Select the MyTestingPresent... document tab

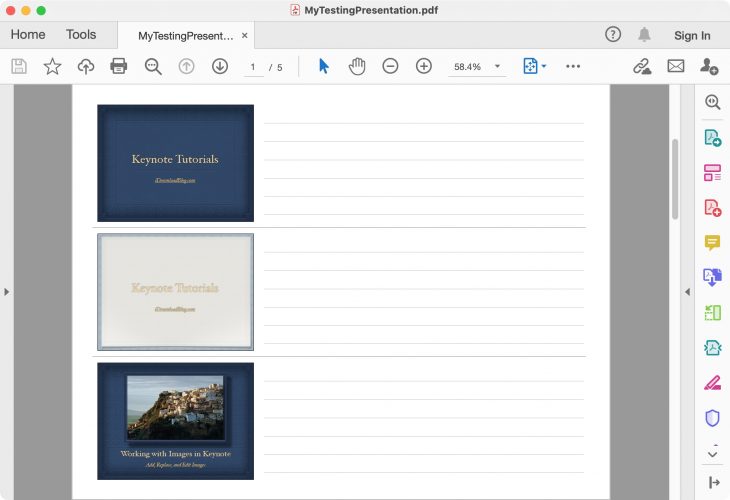pos(186,36)
